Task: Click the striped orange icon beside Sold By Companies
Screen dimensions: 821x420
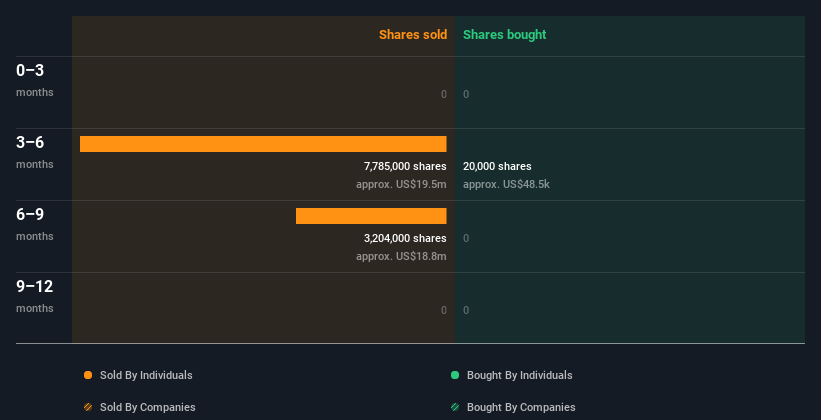Action: click(88, 407)
